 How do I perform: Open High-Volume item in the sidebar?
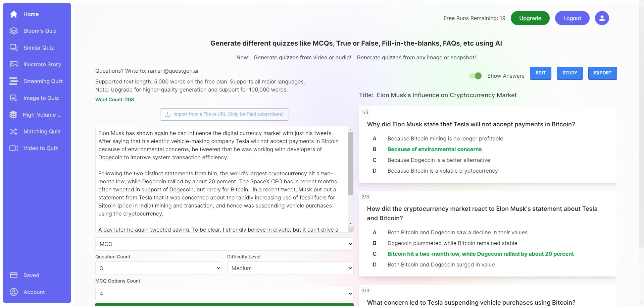(x=37, y=115)
